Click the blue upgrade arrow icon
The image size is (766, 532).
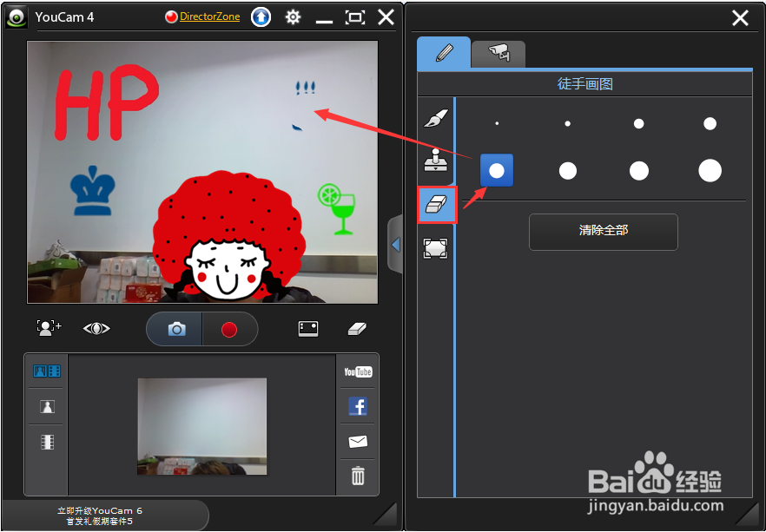(261, 17)
